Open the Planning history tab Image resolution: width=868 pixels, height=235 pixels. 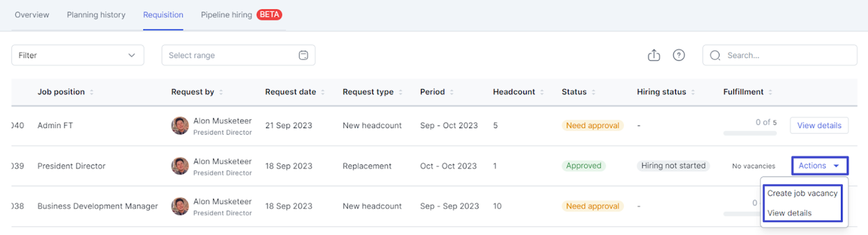coord(96,15)
